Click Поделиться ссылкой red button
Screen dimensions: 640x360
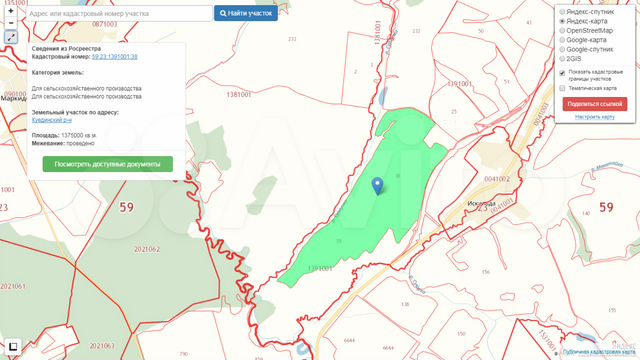pos(595,104)
